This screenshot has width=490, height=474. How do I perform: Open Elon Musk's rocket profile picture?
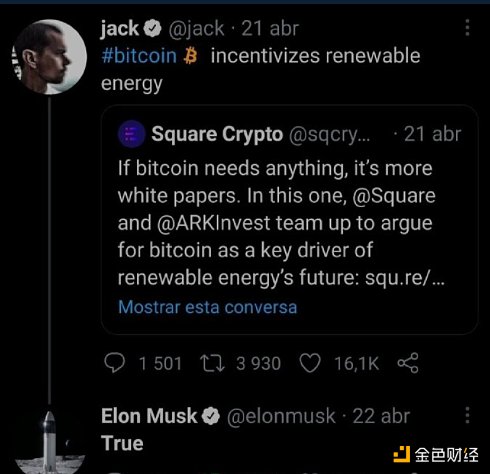tap(49, 442)
